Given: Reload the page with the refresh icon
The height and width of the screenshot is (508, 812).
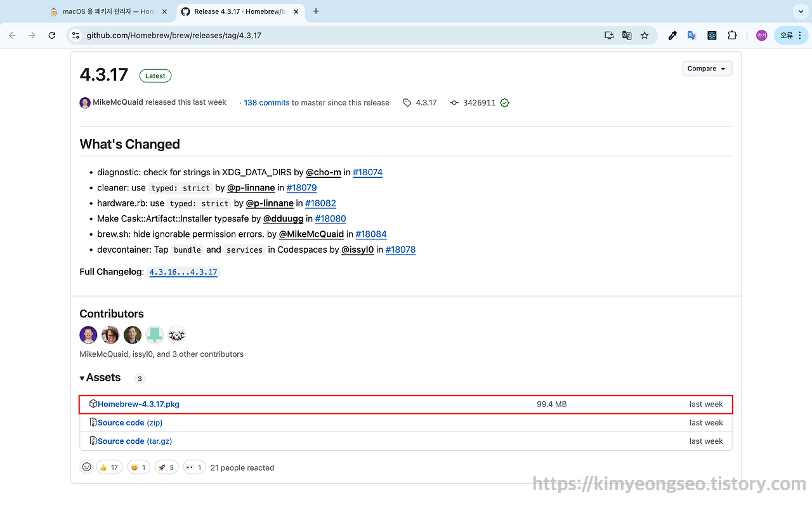Looking at the screenshot, I should click(52, 36).
